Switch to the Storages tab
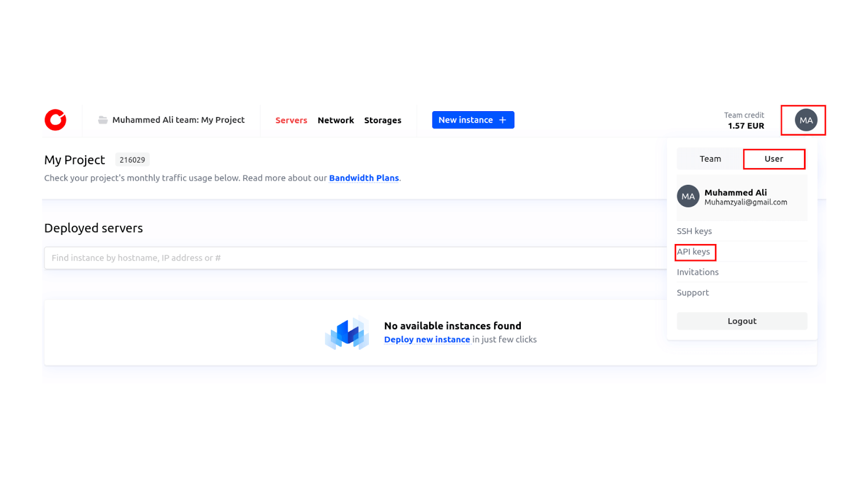This screenshot has height=488, width=868. [382, 120]
